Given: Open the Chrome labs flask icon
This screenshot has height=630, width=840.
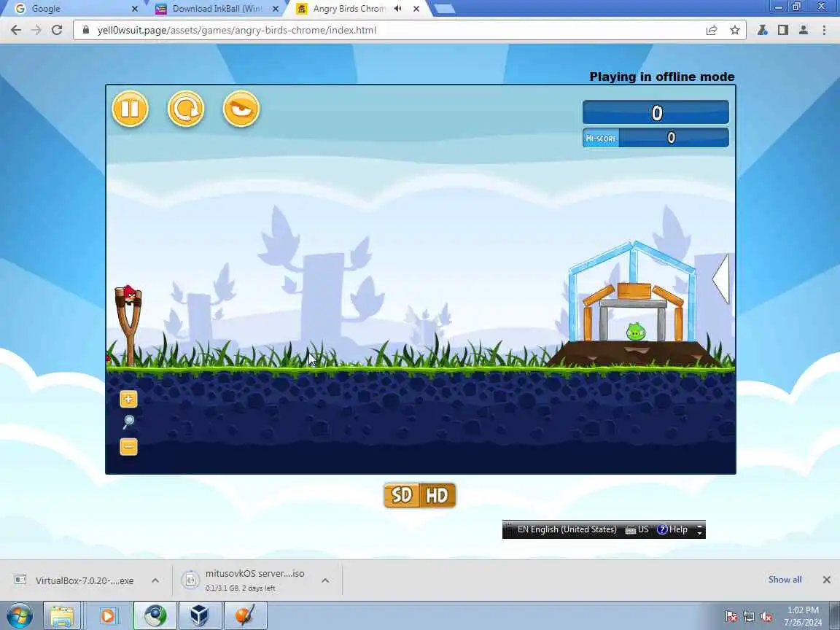Looking at the screenshot, I should click(762, 30).
